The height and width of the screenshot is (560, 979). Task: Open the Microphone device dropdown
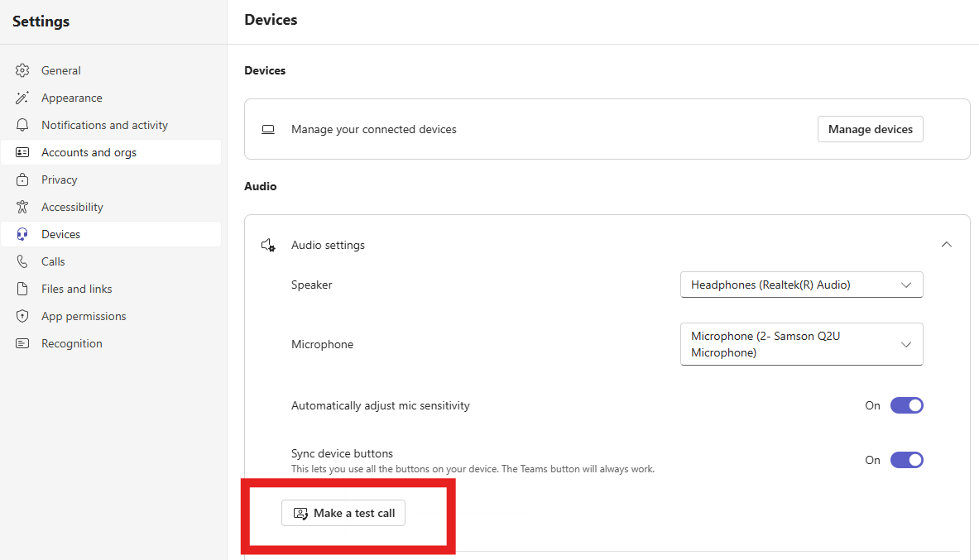[801, 344]
